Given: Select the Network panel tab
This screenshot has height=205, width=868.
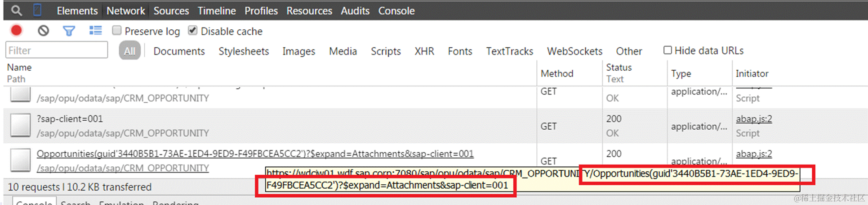Looking at the screenshot, I should pos(125,10).
